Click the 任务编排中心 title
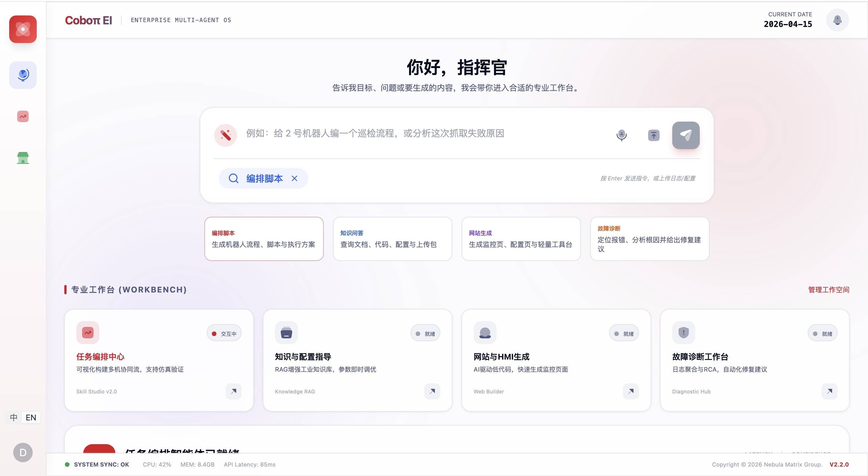 [x=100, y=356]
